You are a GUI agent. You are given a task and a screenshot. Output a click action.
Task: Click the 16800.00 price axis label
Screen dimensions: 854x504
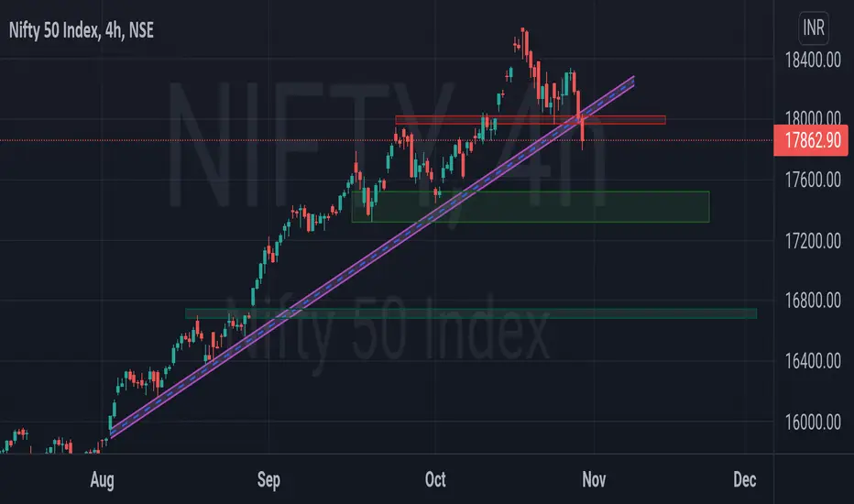pos(813,301)
